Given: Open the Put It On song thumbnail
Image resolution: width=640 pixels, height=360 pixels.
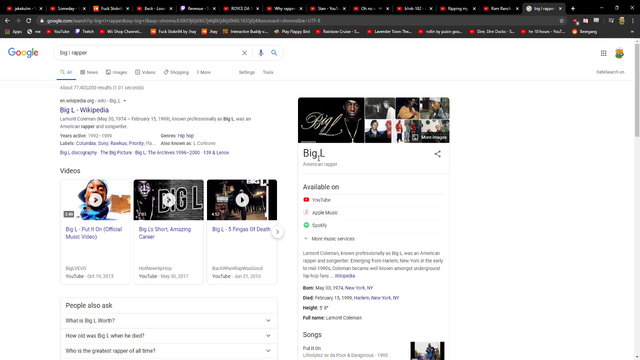Looking at the screenshot, I should click(427, 351).
